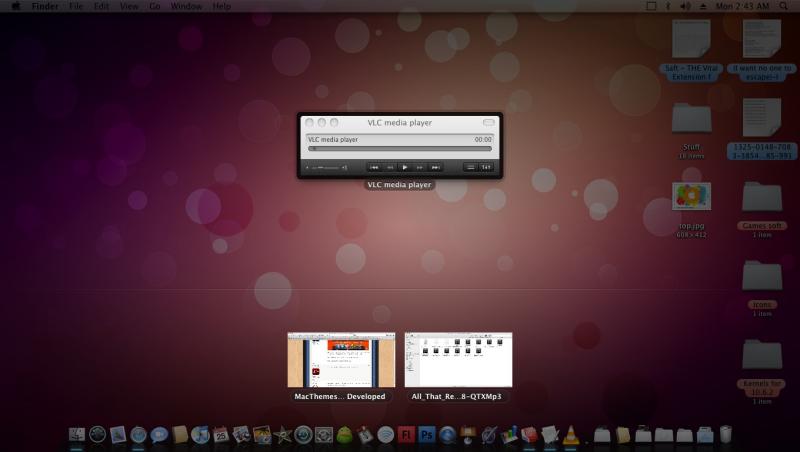Launch Safari from the Dock
The height and width of the screenshot is (452, 800).
[138, 435]
